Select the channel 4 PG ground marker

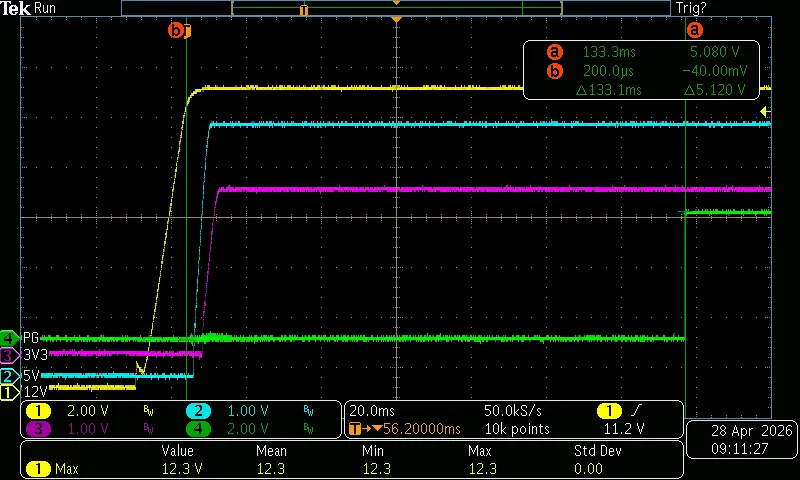(9, 338)
